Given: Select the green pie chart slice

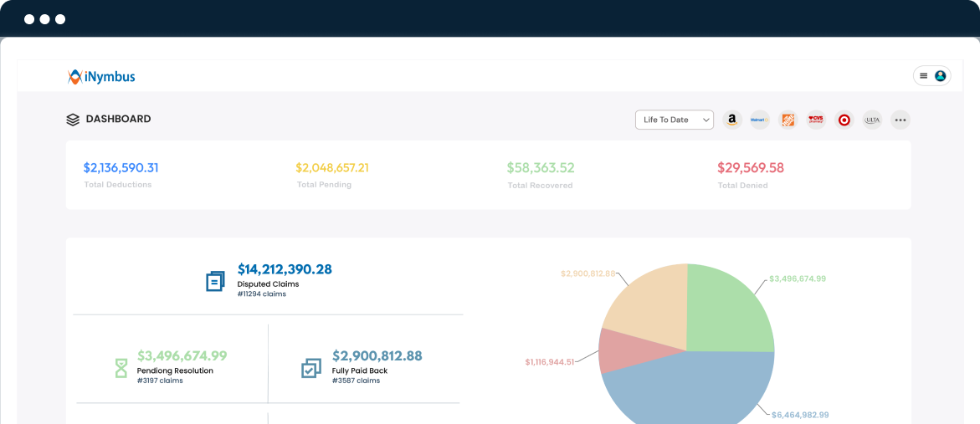Looking at the screenshot, I should [x=728, y=305].
